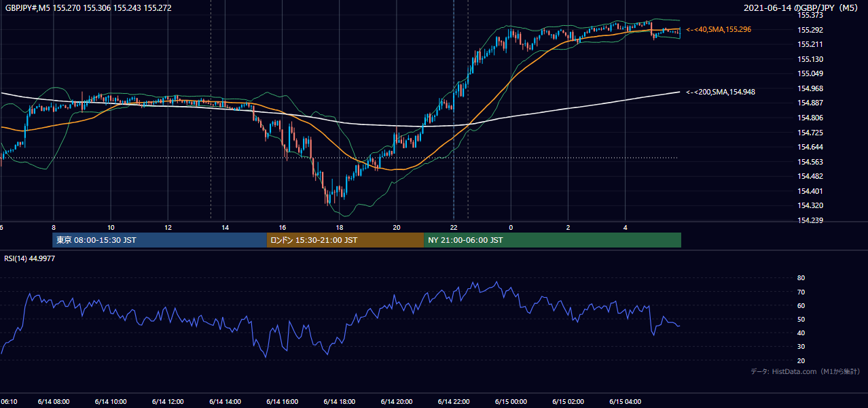This screenshot has height=408, width=868.
Task: Click price axis value 154.806
Action: (x=810, y=118)
